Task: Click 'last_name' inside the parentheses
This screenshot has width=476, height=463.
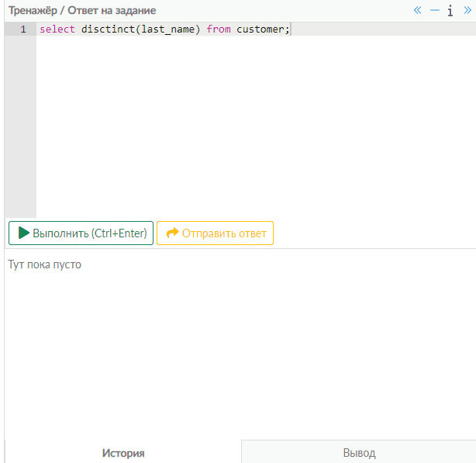Action: [168, 29]
